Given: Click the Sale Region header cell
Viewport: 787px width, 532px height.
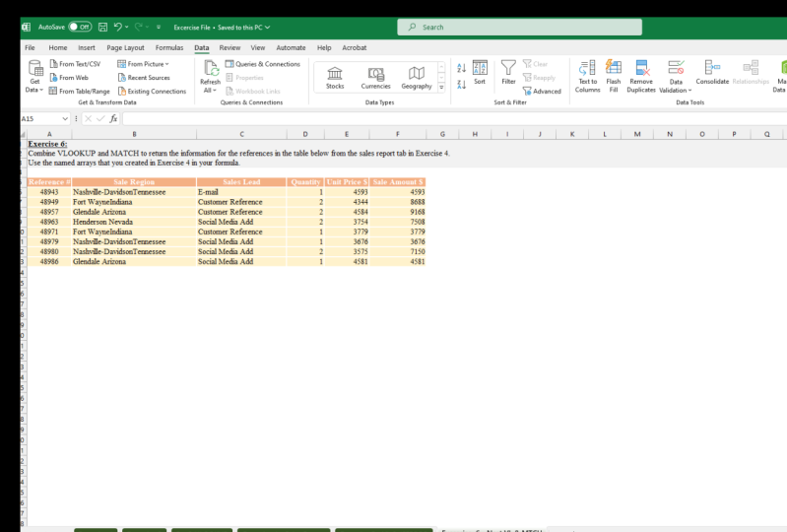Looking at the screenshot, I should click(134, 181).
